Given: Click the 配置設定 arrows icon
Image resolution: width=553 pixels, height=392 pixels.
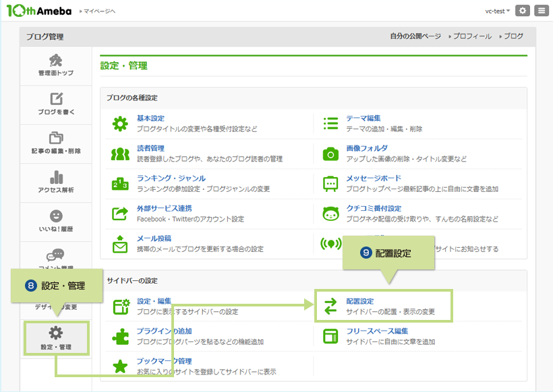Looking at the screenshot, I should [330, 306].
